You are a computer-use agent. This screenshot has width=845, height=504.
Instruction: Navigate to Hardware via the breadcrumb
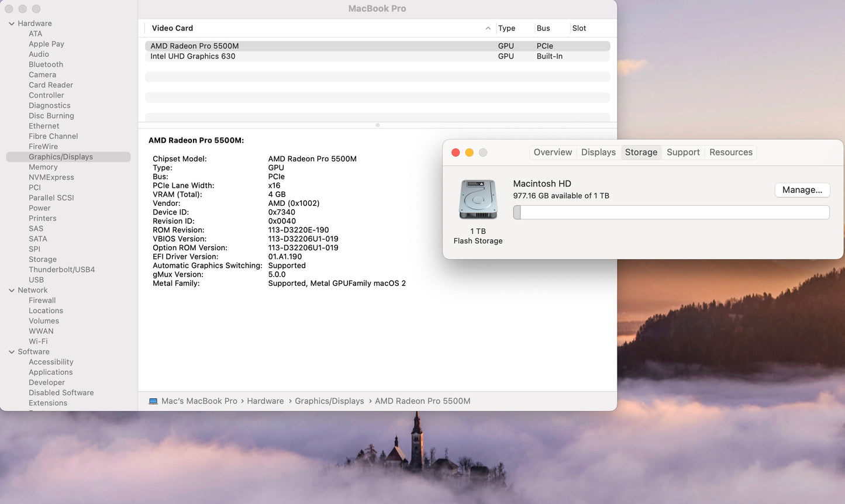(x=265, y=401)
